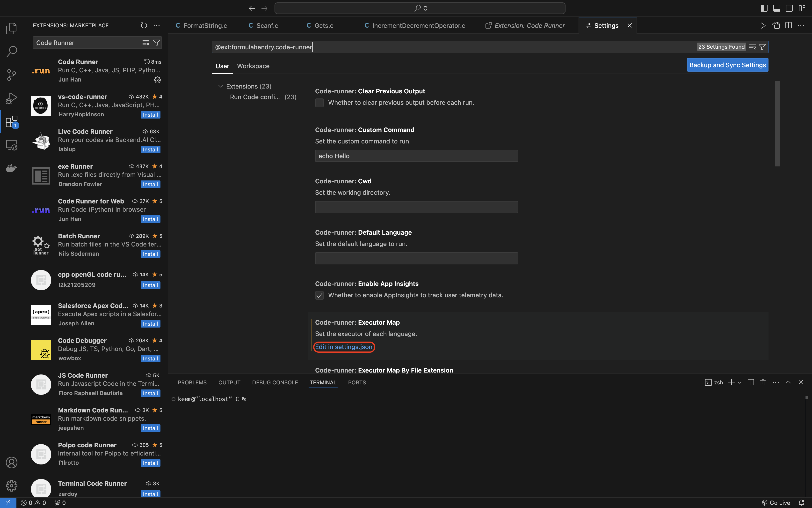Install the Batch Runner extension
The width and height of the screenshot is (812, 508).
150,254
